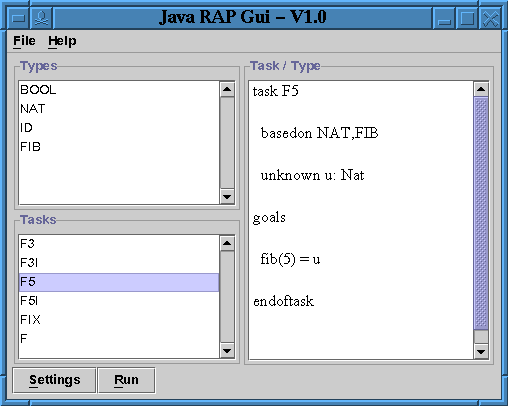This screenshot has height=406, width=508.
Task: Click Types list scroll down arrow
Action: click(227, 197)
